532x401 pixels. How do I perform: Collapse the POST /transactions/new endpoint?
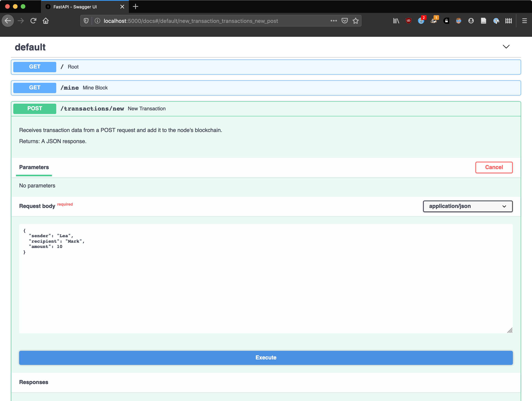(x=266, y=109)
